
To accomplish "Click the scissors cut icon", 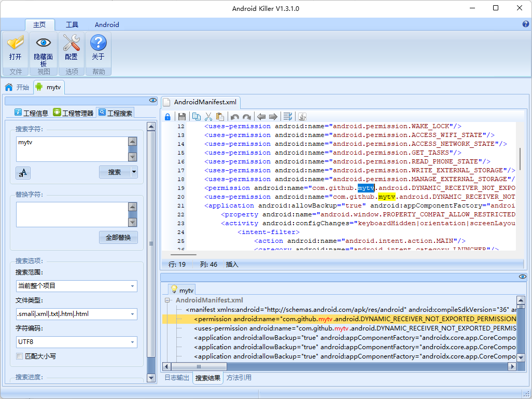I will [208, 117].
